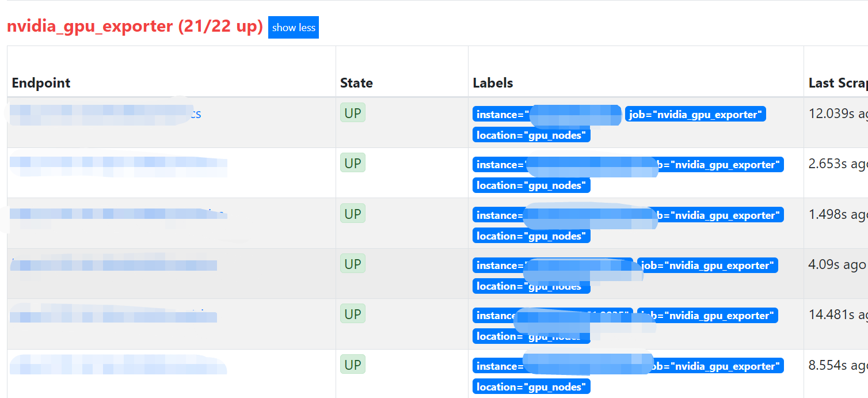
Task: Select the "4.09s ago" last scrape value
Action: 837,264
